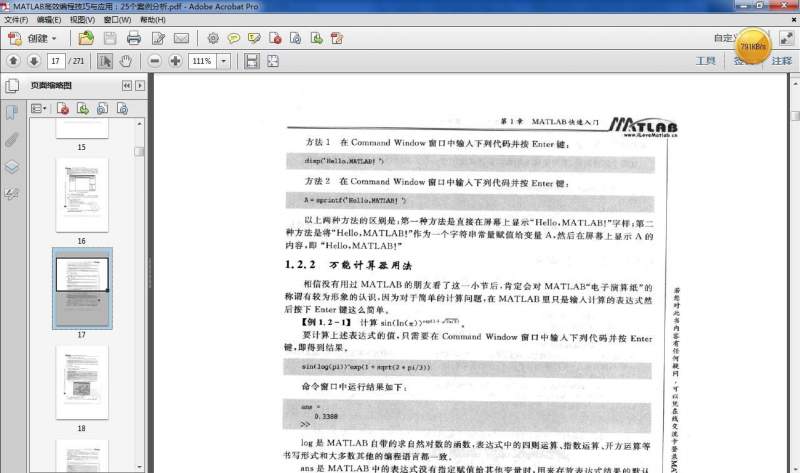Select page 17 thumbnail

82,288
